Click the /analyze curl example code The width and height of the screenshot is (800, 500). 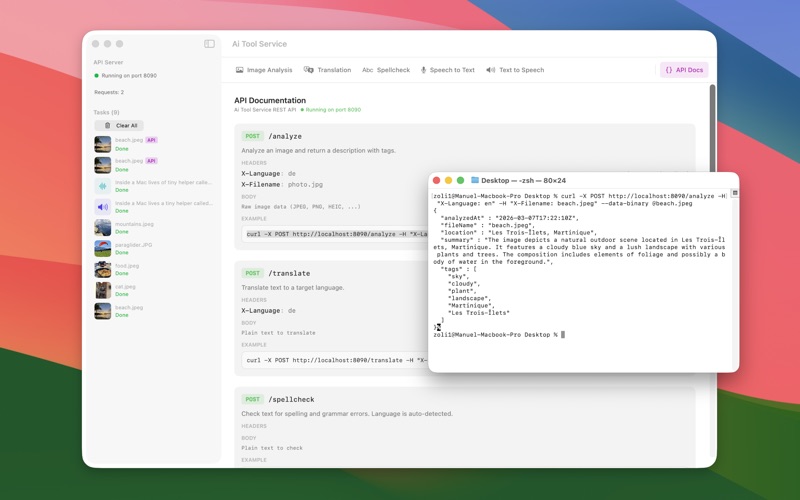click(337, 234)
